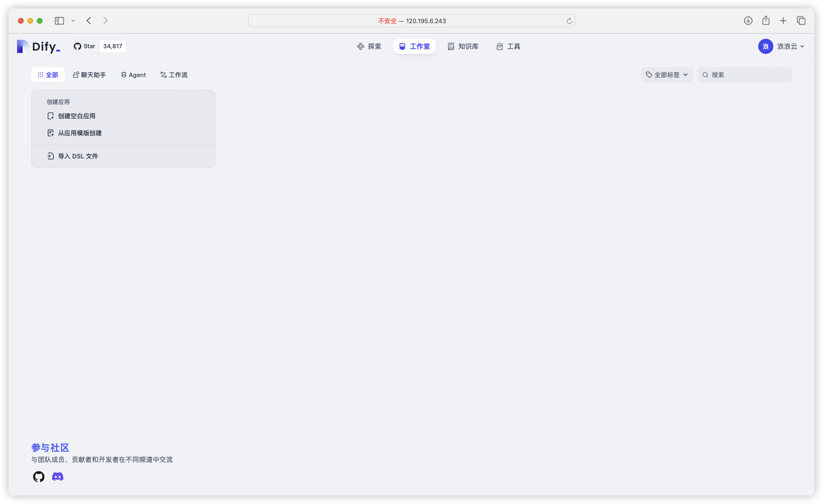Screen dimensions: 823x504
Task: Filter apps by 工作流
Action: point(174,75)
